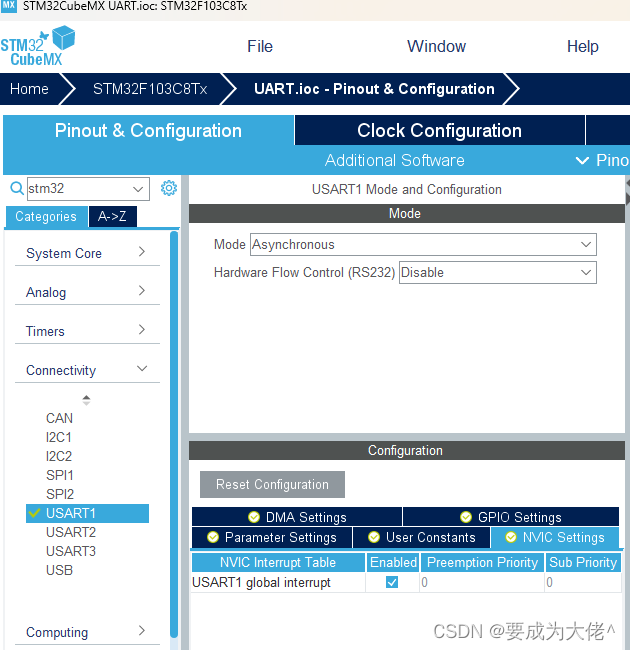This screenshot has height=650, width=630.
Task: Click the STM32CubeMX logo icon
Action: (37, 46)
